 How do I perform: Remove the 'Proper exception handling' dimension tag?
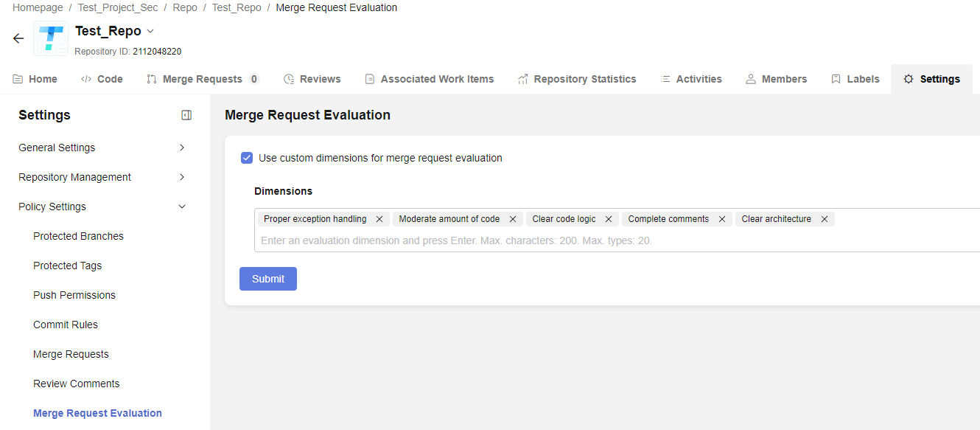pyautogui.click(x=379, y=219)
